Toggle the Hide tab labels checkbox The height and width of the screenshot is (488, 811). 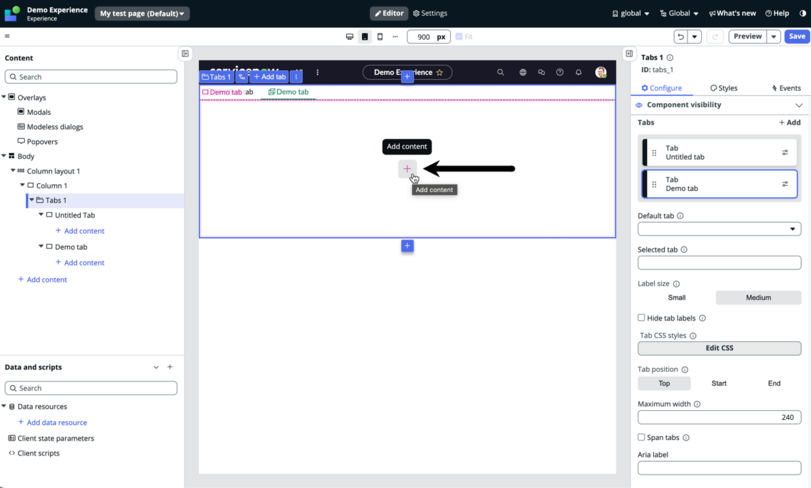point(641,318)
